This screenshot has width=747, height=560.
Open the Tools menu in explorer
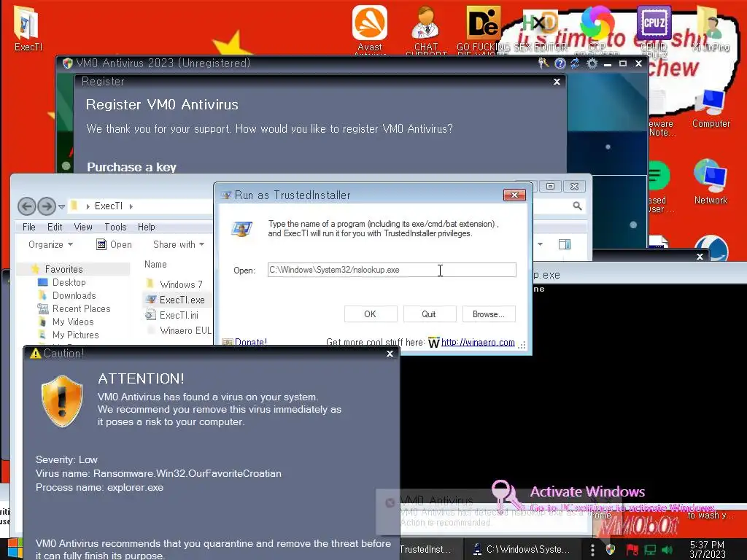point(116,227)
